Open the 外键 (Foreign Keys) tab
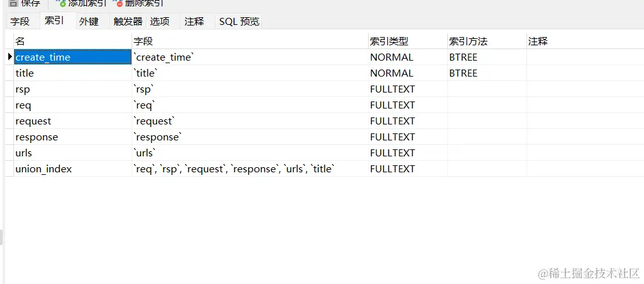This screenshot has height=284, width=644. (89, 21)
